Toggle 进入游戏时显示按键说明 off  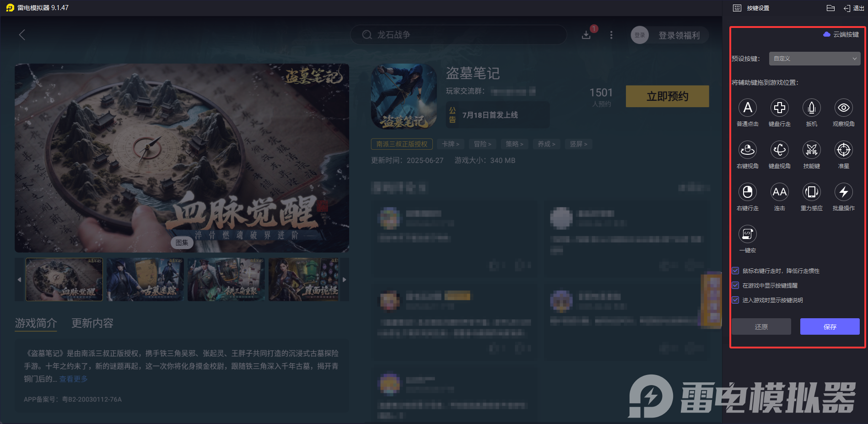735,300
